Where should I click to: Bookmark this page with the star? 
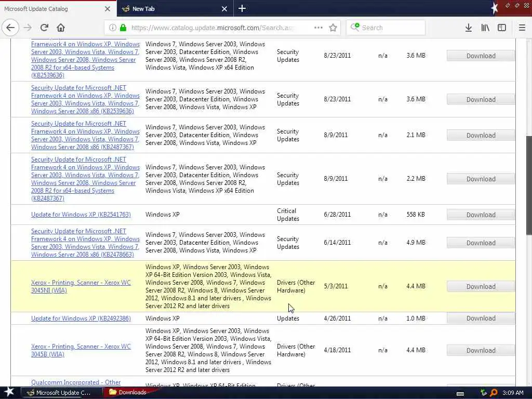click(333, 28)
